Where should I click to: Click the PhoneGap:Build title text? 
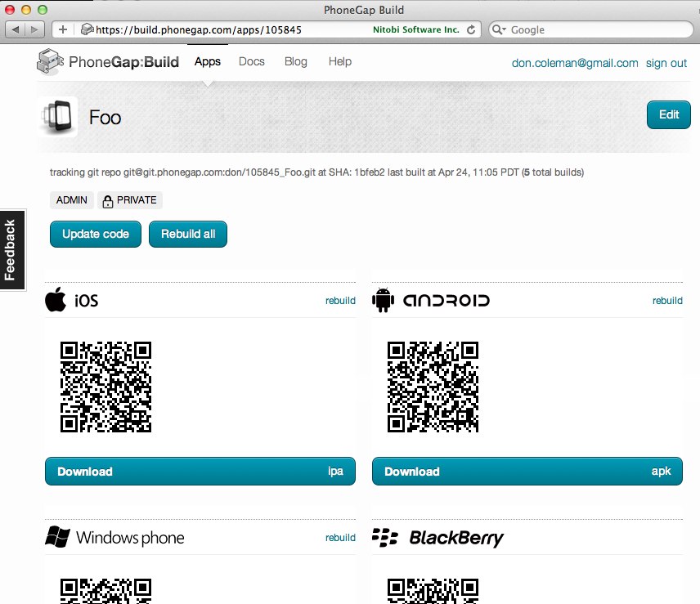(x=123, y=62)
